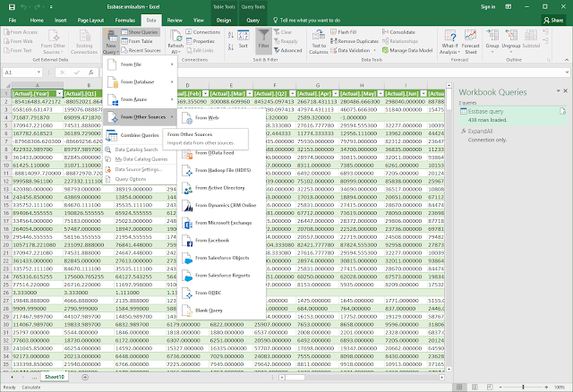The image size is (573, 392).
Task: Switch to Page Layout view icon
Action: tap(475, 387)
